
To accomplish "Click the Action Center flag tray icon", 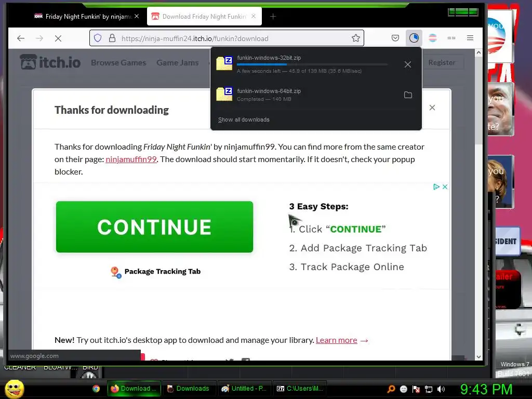I will click(416, 389).
